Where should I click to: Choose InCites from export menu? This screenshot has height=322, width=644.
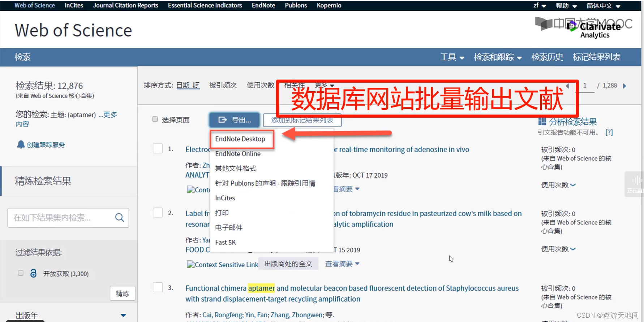click(x=225, y=198)
